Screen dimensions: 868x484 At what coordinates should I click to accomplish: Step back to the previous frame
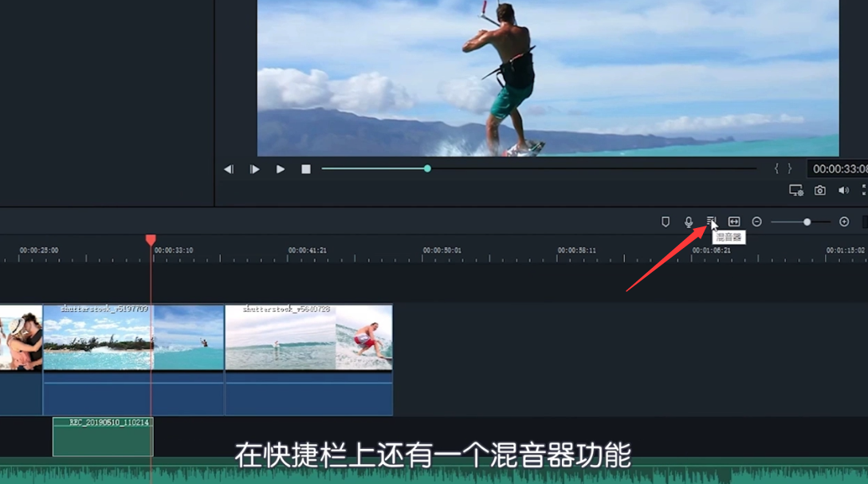click(229, 169)
